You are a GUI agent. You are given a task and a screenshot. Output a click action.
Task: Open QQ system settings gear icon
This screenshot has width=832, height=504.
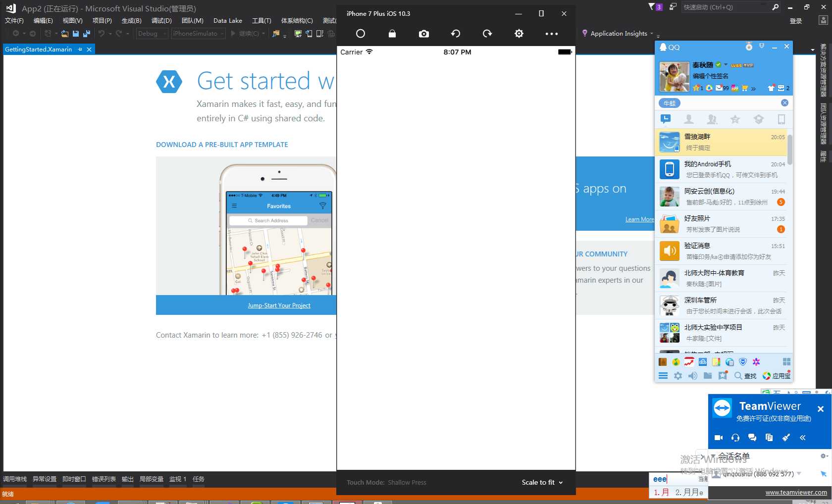point(678,376)
